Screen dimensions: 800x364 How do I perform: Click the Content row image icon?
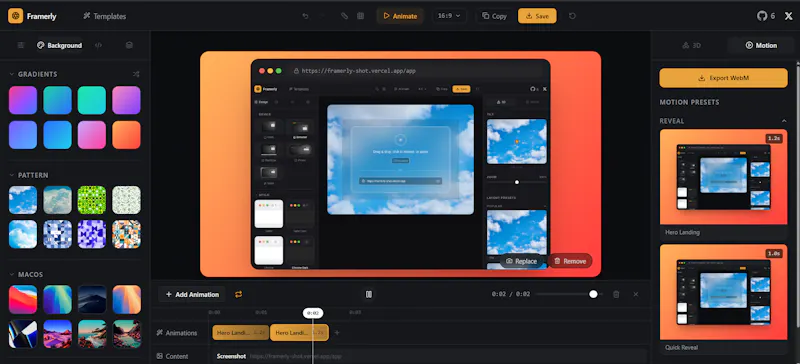pos(160,356)
